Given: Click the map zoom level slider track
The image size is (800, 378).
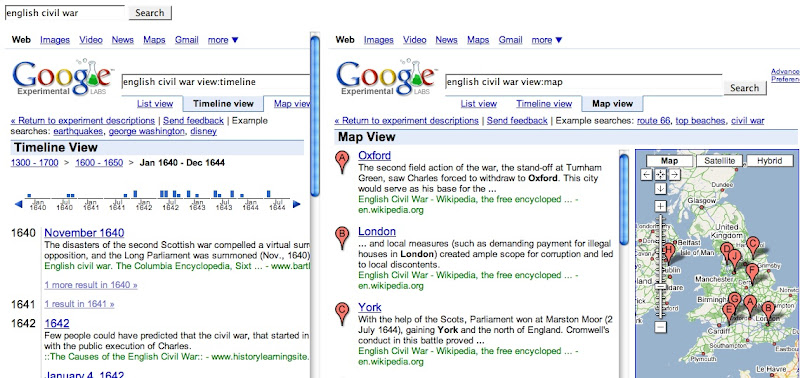Looking at the screenshot, I should coord(661,267).
